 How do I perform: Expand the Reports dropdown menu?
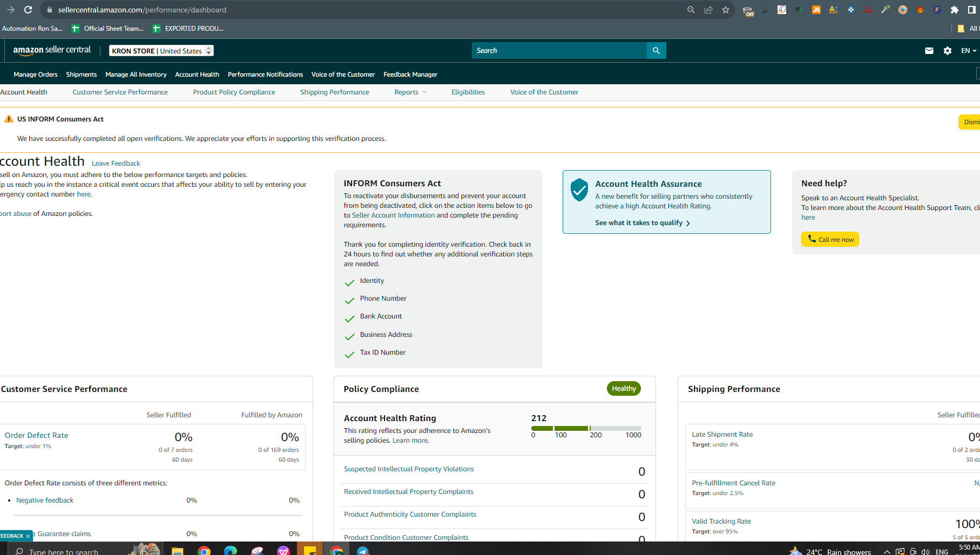(410, 92)
